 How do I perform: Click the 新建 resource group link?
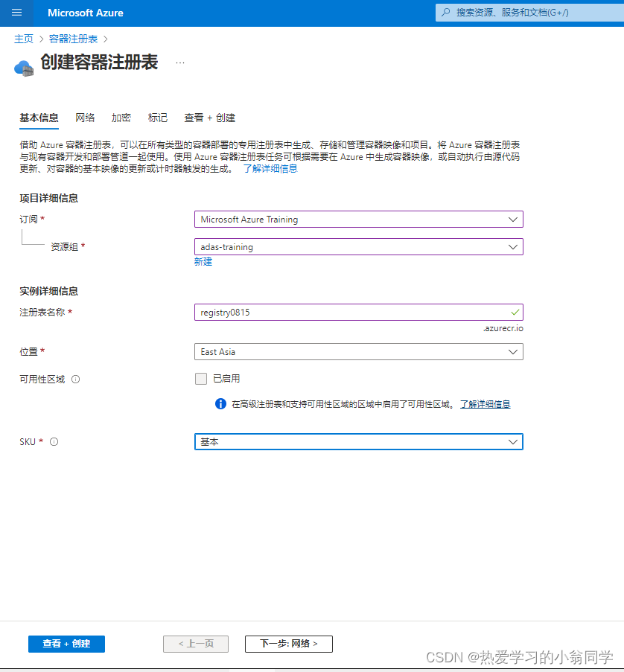203,262
